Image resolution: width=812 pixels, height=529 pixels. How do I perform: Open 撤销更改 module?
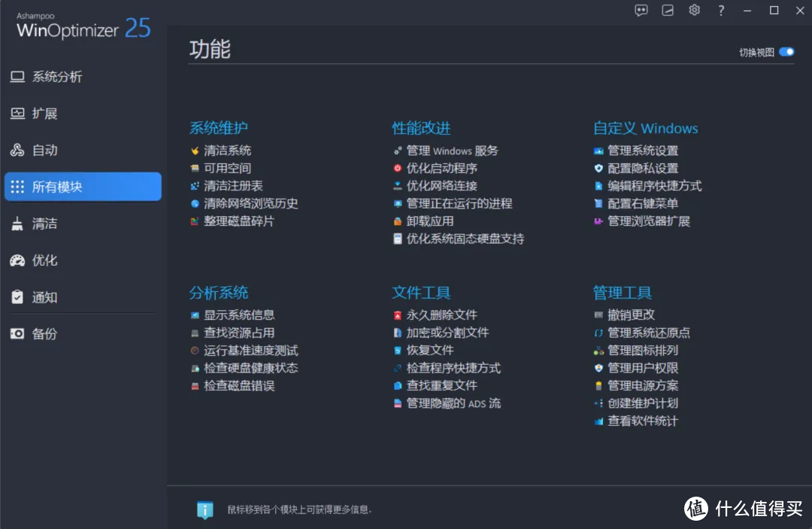point(625,315)
